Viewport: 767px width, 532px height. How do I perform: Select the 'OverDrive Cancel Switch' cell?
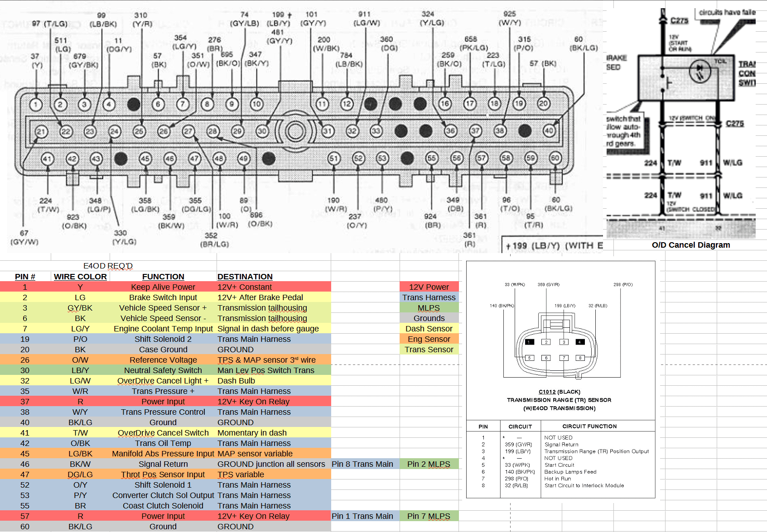tap(163, 433)
